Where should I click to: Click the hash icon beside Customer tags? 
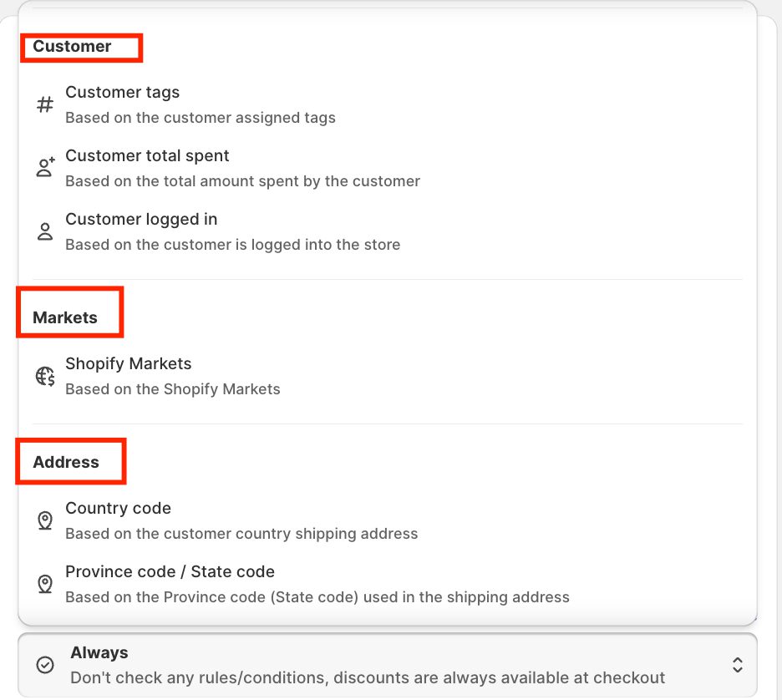45,105
